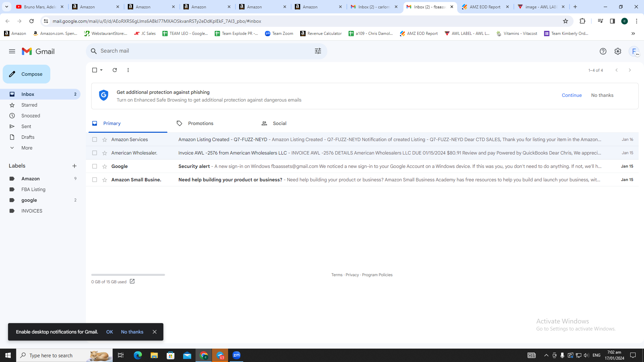This screenshot has width=644, height=362.
Task: Open the FBA Listing label
Action: 40,189
